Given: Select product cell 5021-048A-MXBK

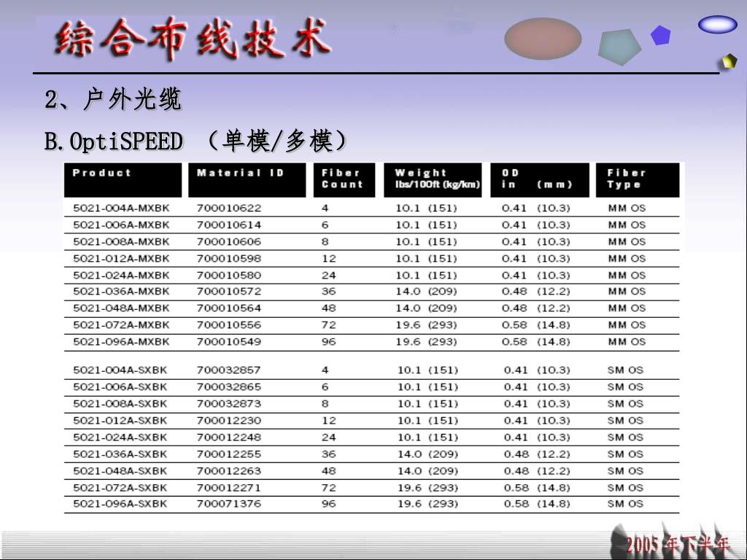Looking at the screenshot, I should coord(121,308).
